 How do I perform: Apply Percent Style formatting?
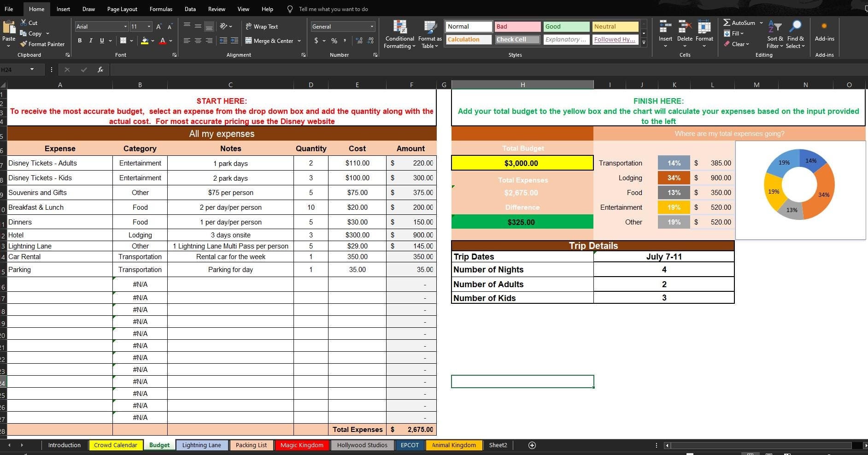pos(334,41)
